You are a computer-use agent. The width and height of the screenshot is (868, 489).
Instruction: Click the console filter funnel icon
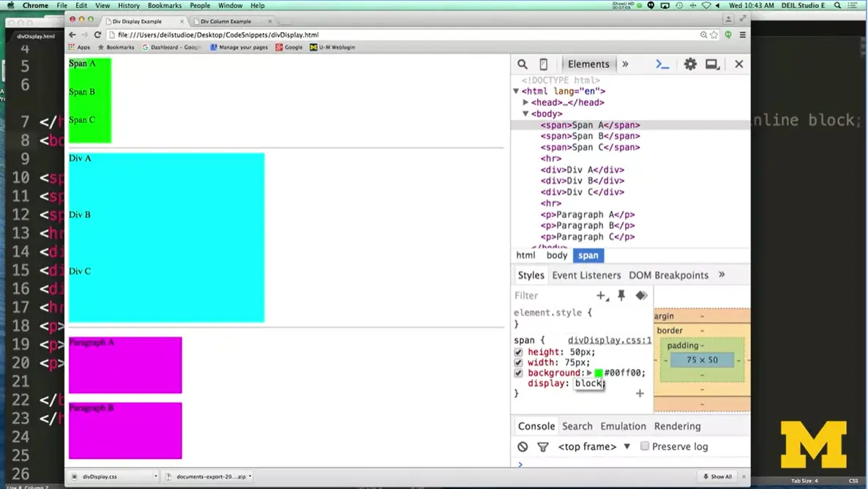click(543, 447)
